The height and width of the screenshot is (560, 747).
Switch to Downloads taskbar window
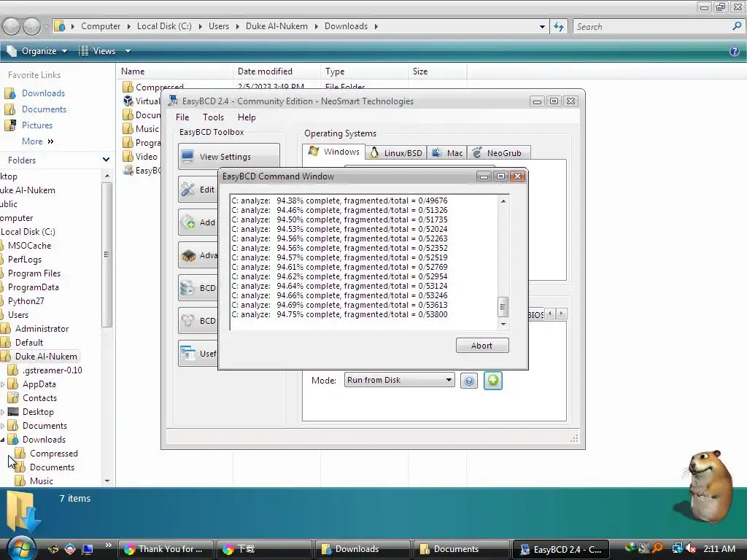[x=363, y=549]
